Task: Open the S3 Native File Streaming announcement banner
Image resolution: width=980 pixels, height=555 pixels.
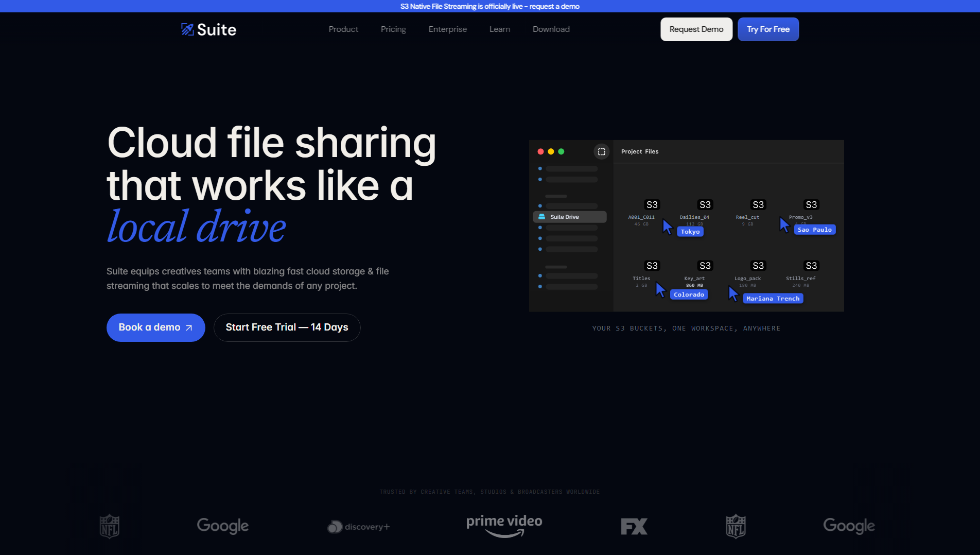Action: coord(490,6)
